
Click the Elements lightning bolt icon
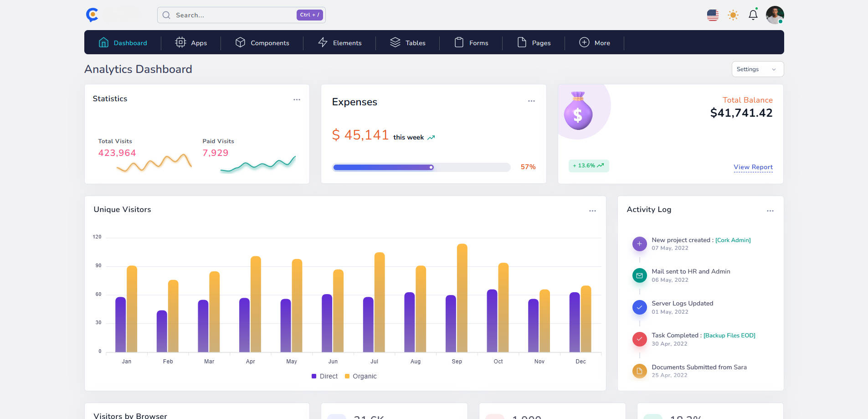pos(323,42)
